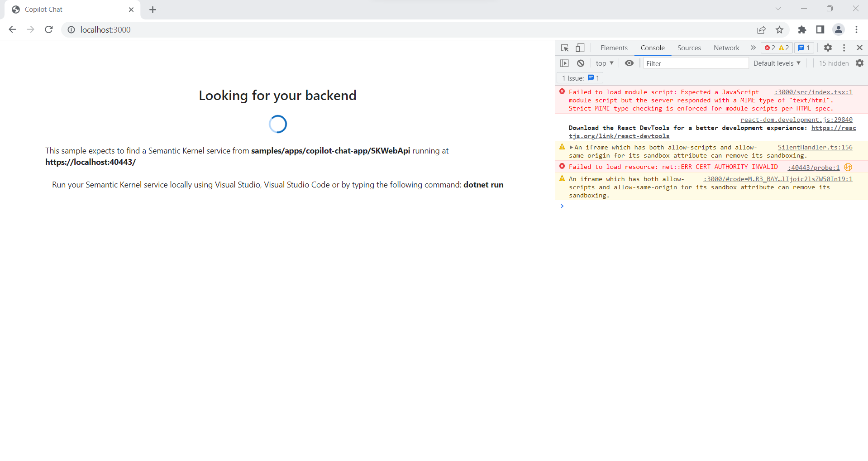This screenshot has height=461, width=868.
Task: Open DevTools settings gear
Action: coord(828,48)
